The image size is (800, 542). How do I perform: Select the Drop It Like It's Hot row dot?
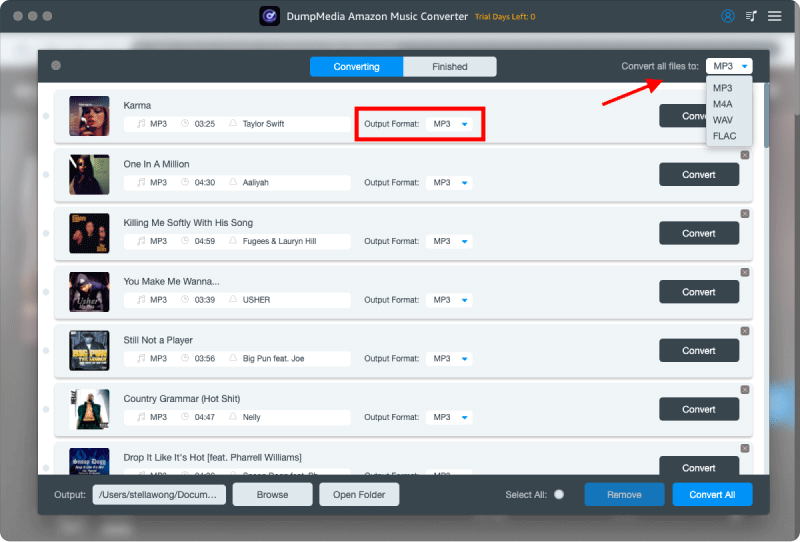(46, 468)
